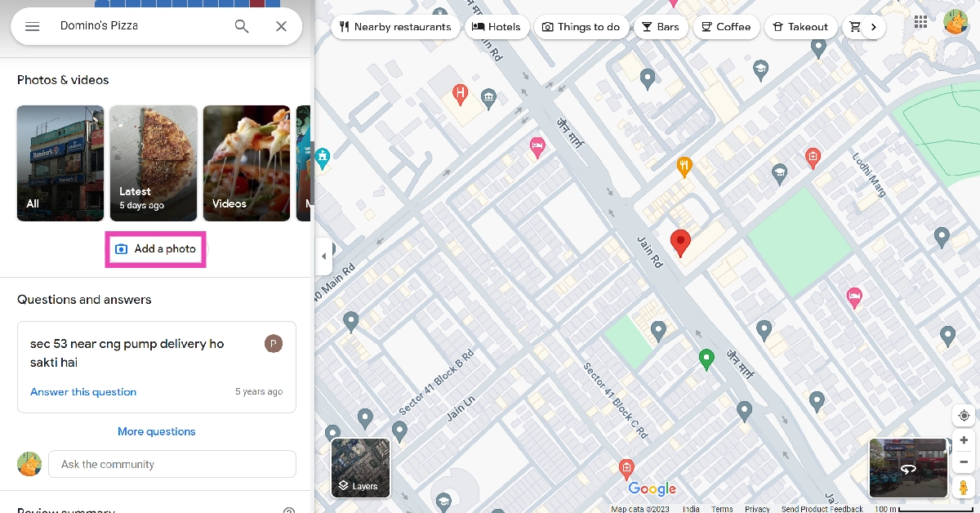Open More questions link
This screenshot has height=513, width=980.
pos(157,431)
